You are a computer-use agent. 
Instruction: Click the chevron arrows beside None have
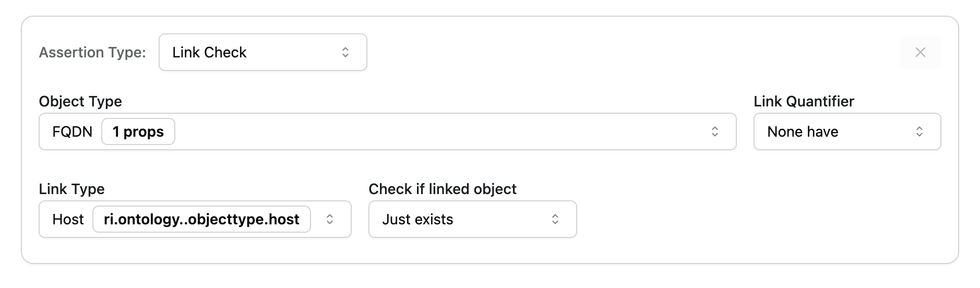click(919, 131)
